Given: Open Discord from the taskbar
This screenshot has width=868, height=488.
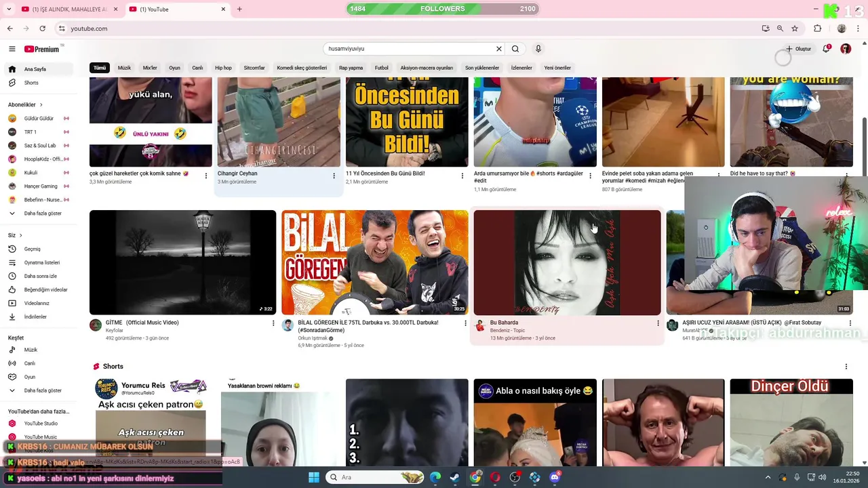Looking at the screenshot, I should 555,477.
